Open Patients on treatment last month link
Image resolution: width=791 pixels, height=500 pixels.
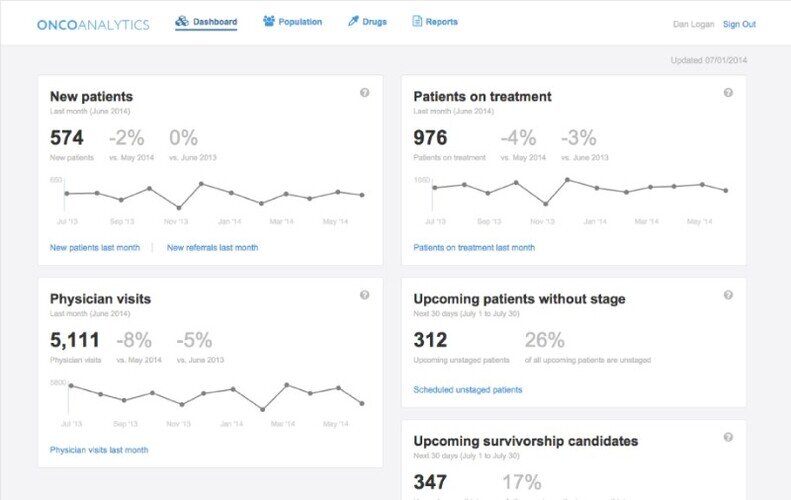pyautogui.click(x=474, y=247)
